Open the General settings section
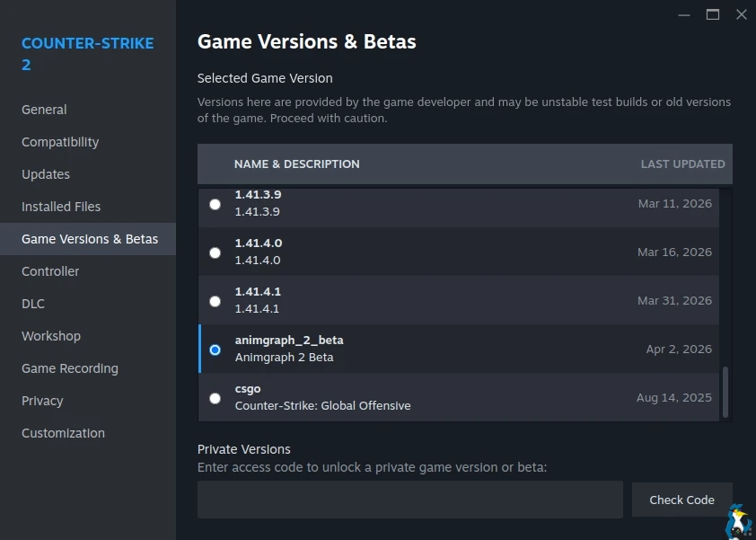756x540 pixels. tap(44, 110)
